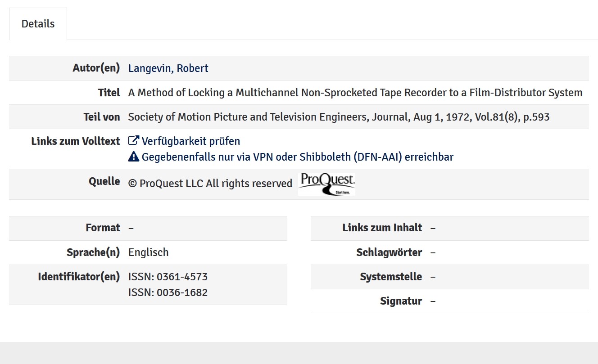
Task: Click the external link icon beside Verfügbarkeit prüfen
Action: pyautogui.click(x=133, y=141)
